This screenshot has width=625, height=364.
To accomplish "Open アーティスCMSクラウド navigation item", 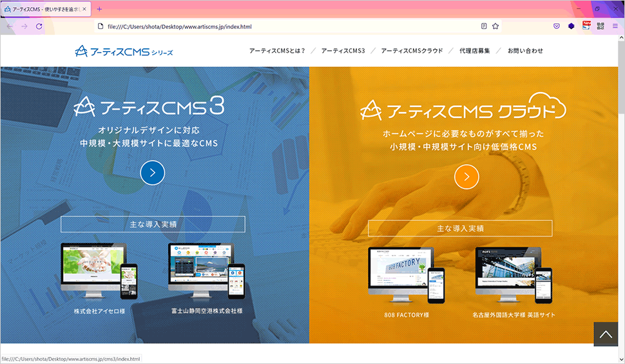I will 412,51.
